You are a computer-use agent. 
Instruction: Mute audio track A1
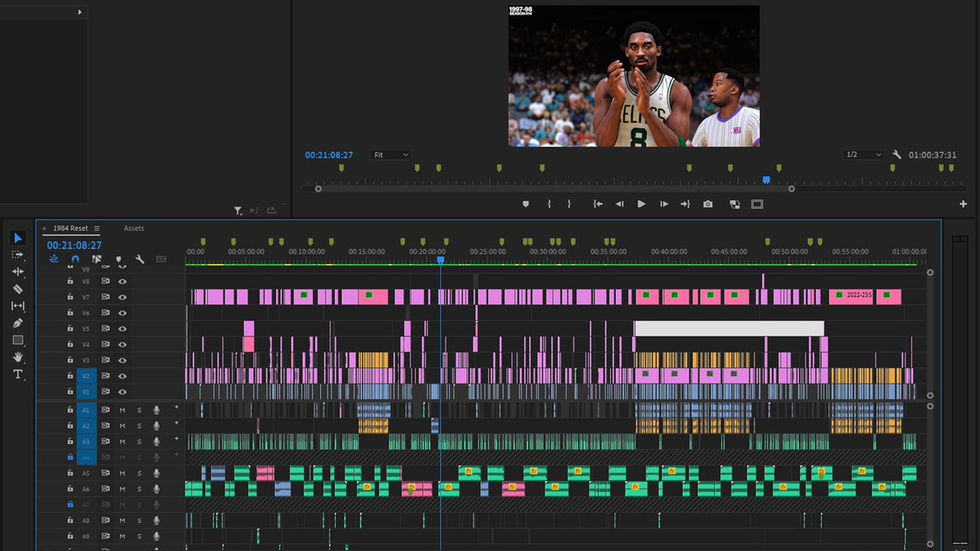click(x=122, y=410)
